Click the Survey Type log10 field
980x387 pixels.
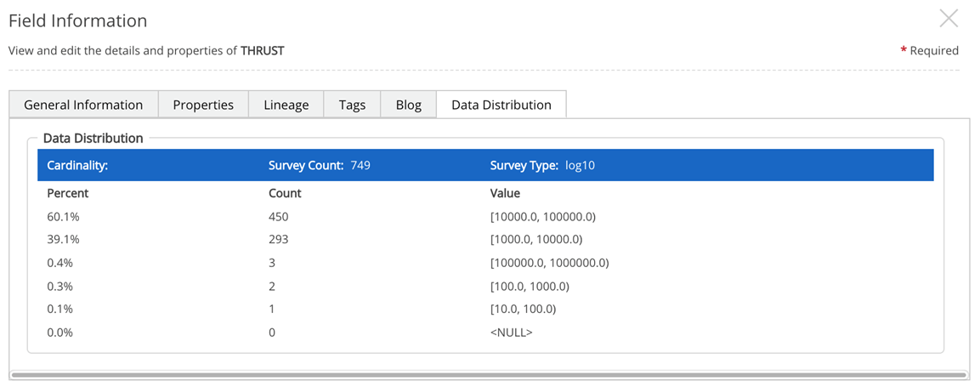tap(542, 165)
